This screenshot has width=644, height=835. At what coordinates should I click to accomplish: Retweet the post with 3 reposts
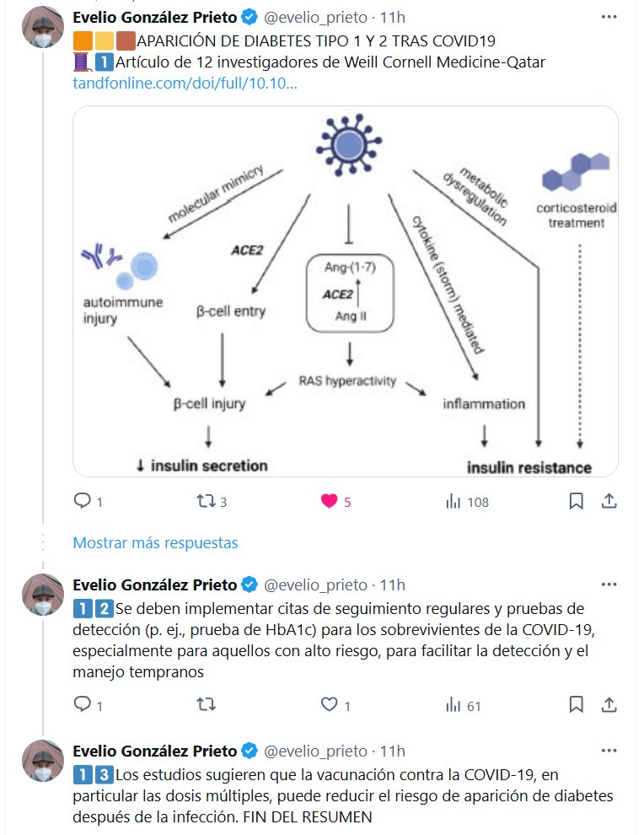coord(205,502)
